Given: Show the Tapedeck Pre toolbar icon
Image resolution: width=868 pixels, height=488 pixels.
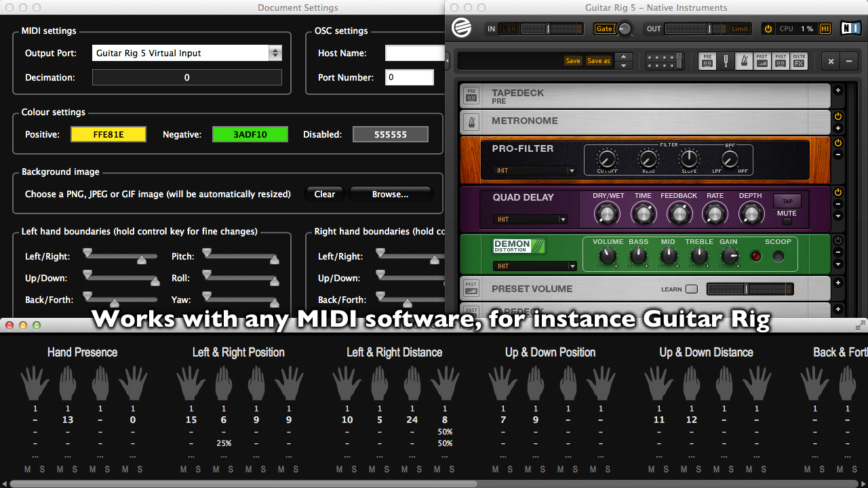Looking at the screenshot, I should click(x=707, y=61).
